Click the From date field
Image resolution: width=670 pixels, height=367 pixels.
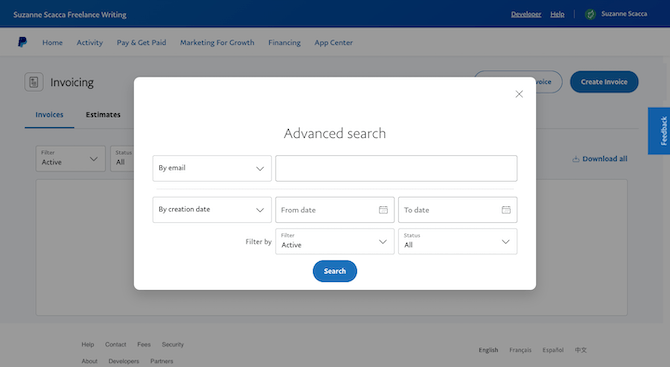pos(335,210)
